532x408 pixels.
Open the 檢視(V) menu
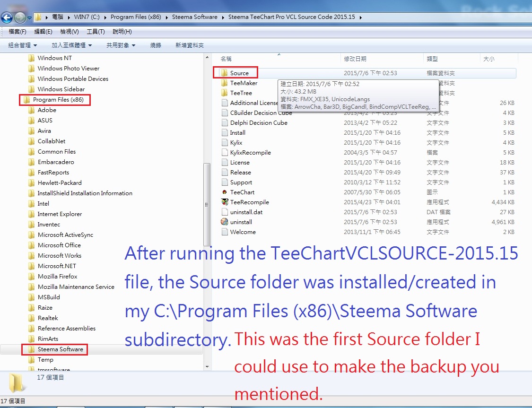tap(69, 32)
